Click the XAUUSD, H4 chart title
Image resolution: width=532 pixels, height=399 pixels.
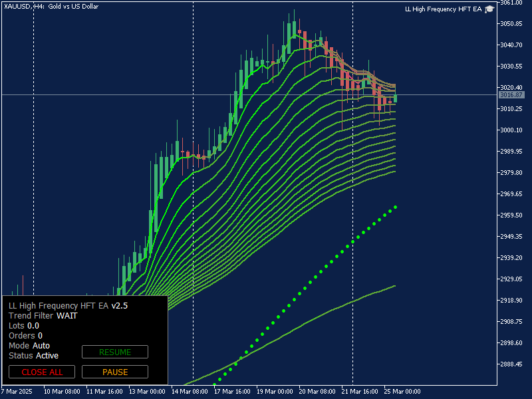[51, 6]
